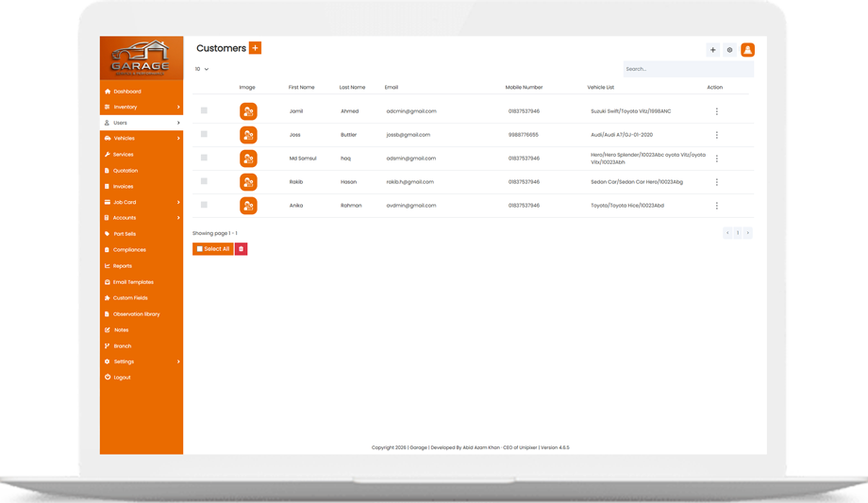
Task: Open Part Sells in sidebar
Action: point(142,234)
